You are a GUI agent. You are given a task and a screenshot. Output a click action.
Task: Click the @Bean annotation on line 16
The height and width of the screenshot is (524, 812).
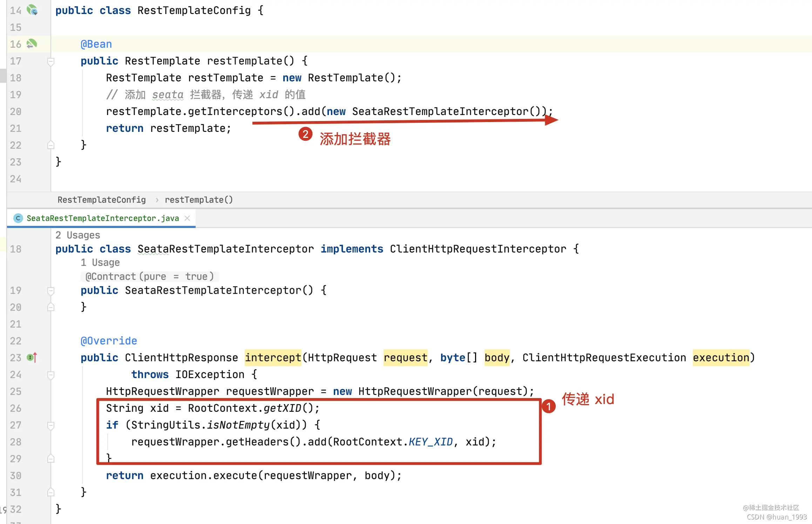(96, 44)
